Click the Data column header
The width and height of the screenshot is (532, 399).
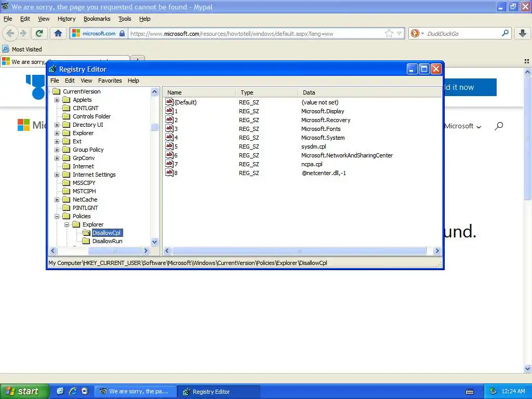(x=370, y=92)
